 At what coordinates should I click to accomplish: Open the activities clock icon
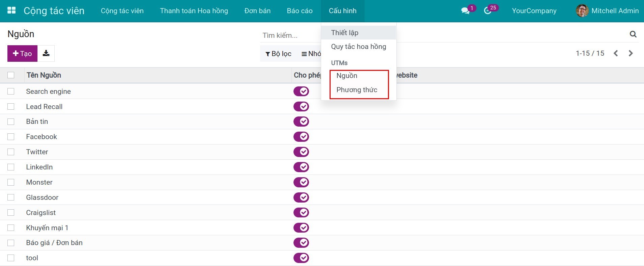(x=487, y=11)
